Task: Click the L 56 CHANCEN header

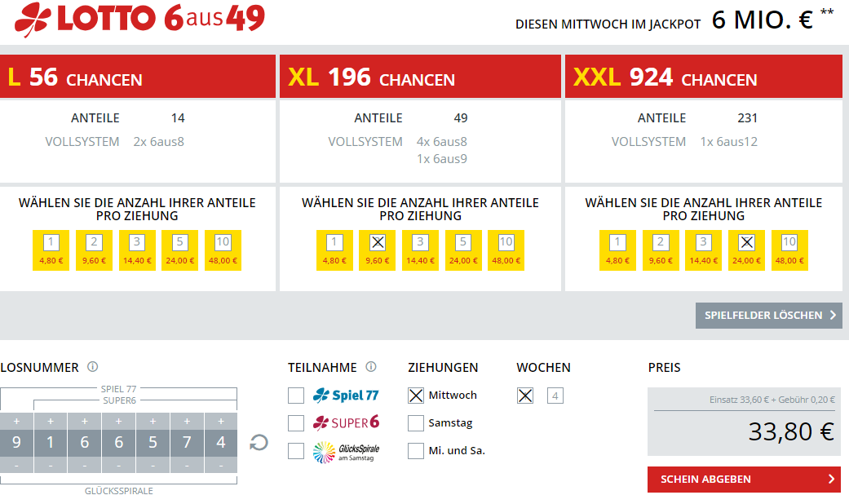Action: click(x=138, y=77)
